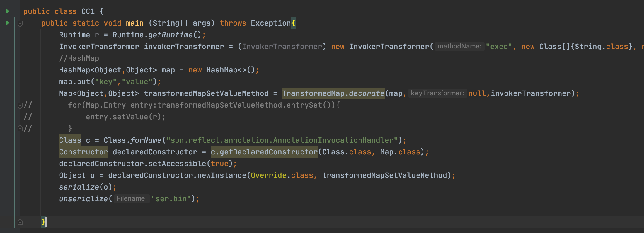Click highlighted c.getDeclaredConstructor call
The image size is (644, 233).
point(264,152)
